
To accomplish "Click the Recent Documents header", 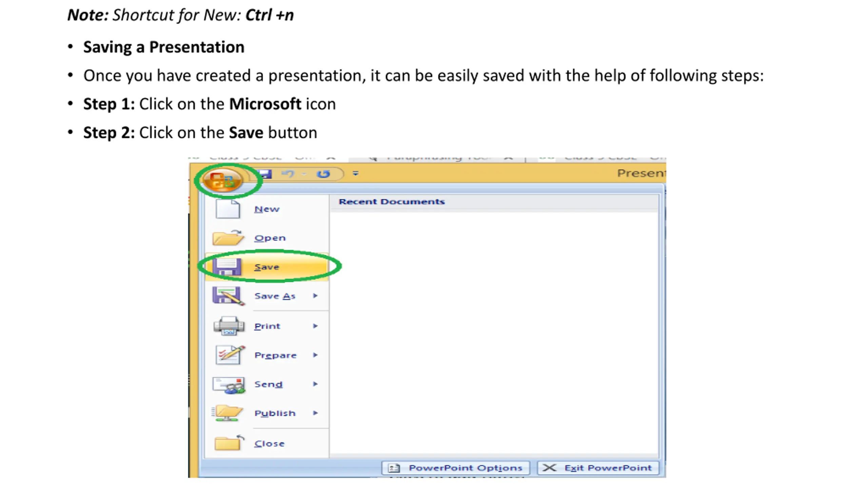I will tap(392, 202).
